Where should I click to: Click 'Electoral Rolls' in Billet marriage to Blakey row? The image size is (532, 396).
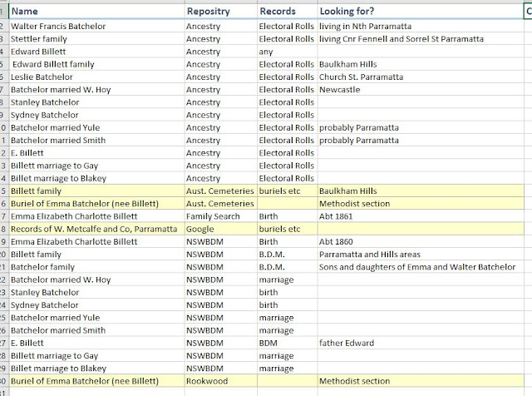coord(288,178)
